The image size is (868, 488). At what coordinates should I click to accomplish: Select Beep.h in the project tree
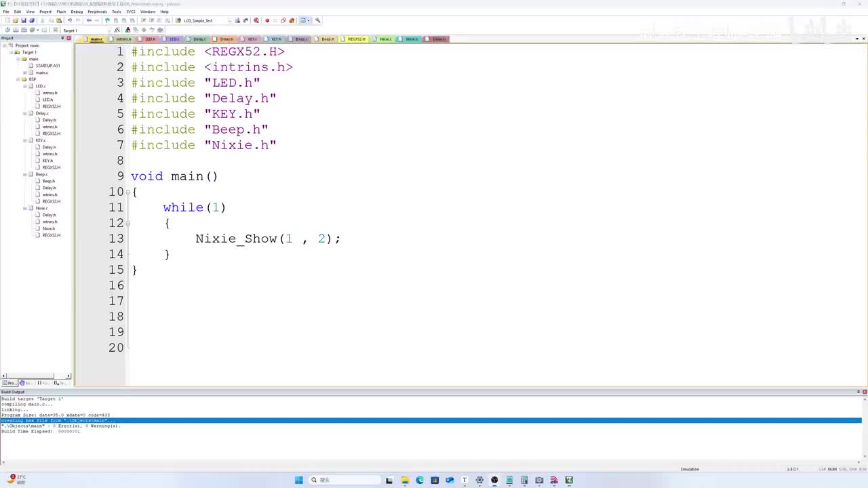(49, 181)
